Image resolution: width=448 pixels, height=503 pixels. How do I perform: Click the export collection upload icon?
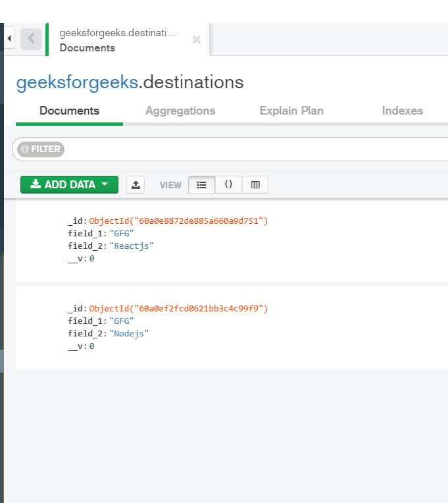tap(136, 185)
